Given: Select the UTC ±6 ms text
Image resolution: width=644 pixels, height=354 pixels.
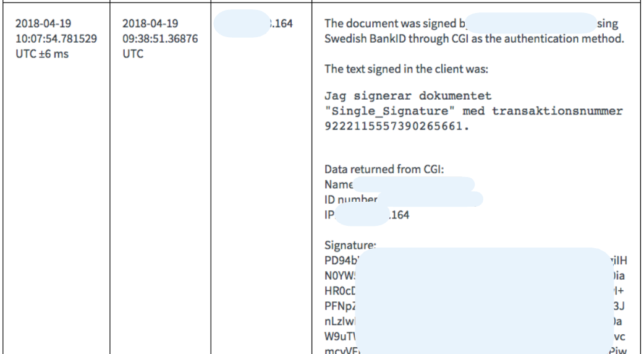Looking at the screenshot, I should tap(42, 54).
